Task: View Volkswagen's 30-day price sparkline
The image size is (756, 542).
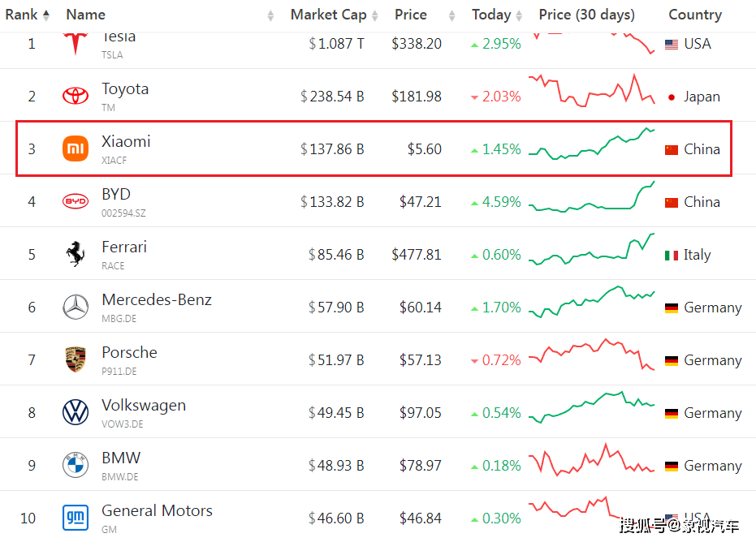Action: (592, 407)
